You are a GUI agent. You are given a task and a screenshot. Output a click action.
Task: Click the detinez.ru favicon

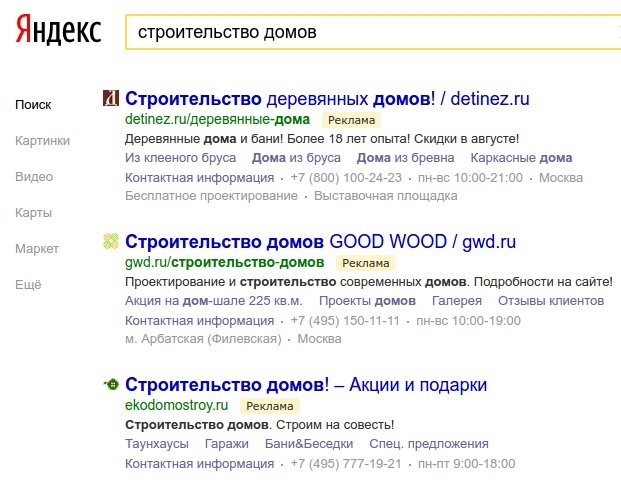(111, 98)
